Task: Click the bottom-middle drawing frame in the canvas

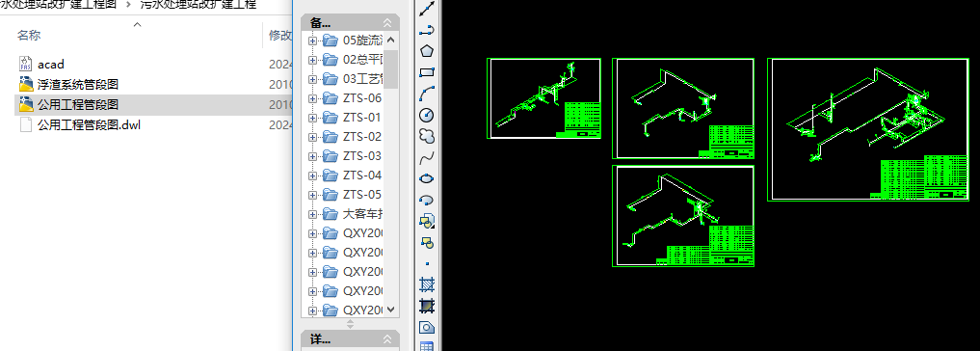Action: pyautogui.click(x=683, y=216)
